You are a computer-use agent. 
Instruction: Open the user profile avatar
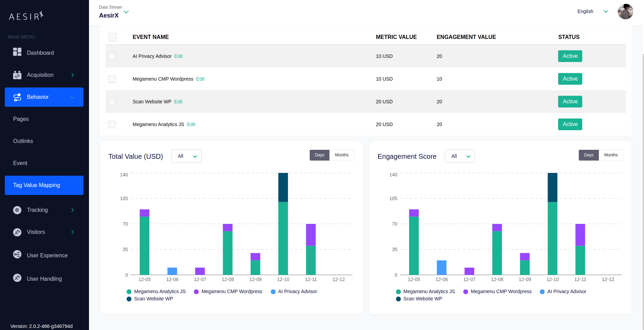pyautogui.click(x=625, y=12)
